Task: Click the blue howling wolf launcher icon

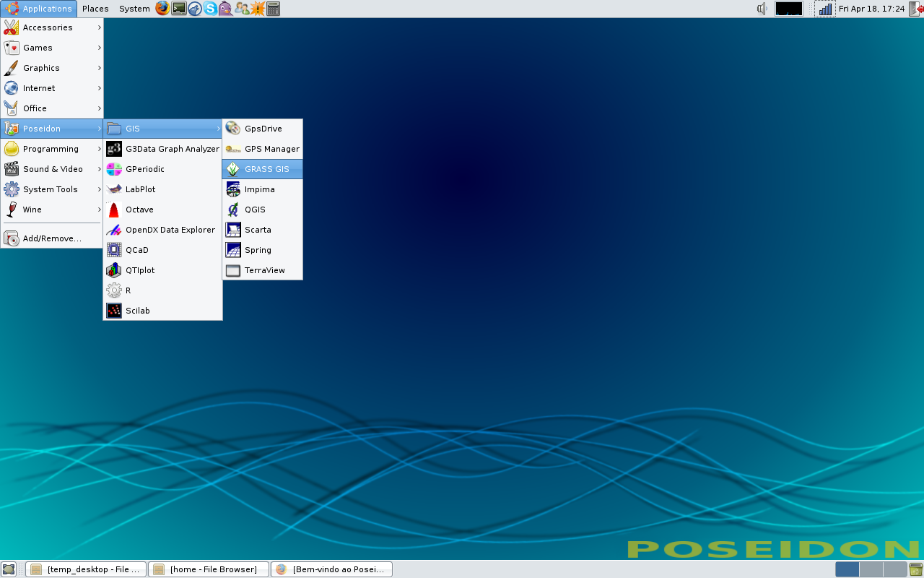Action: pos(195,9)
